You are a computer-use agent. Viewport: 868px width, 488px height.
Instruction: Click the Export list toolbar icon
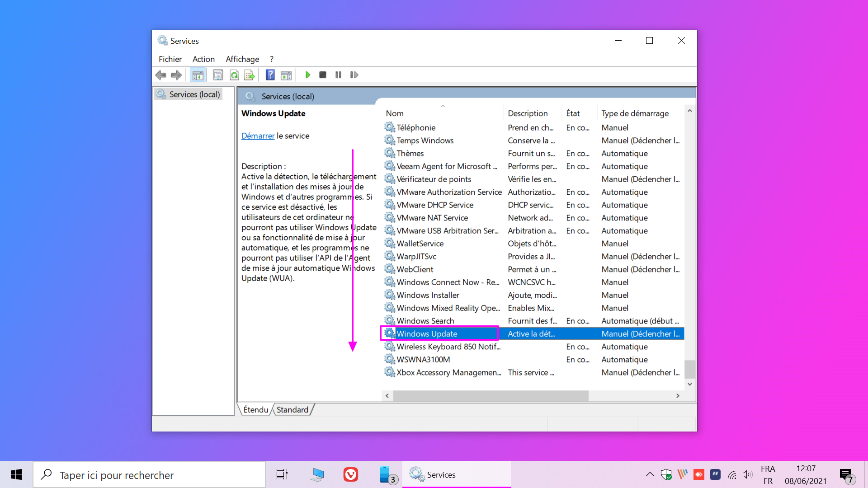click(250, 75)
